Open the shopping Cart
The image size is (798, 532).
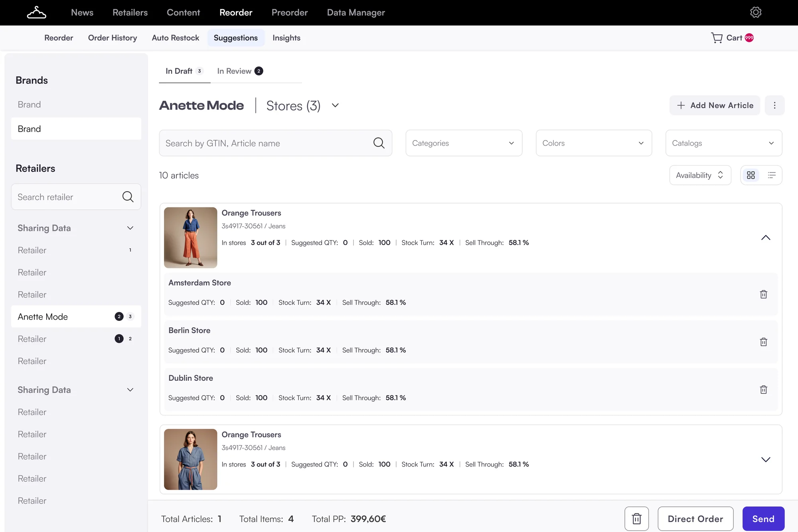coord(732,38)
